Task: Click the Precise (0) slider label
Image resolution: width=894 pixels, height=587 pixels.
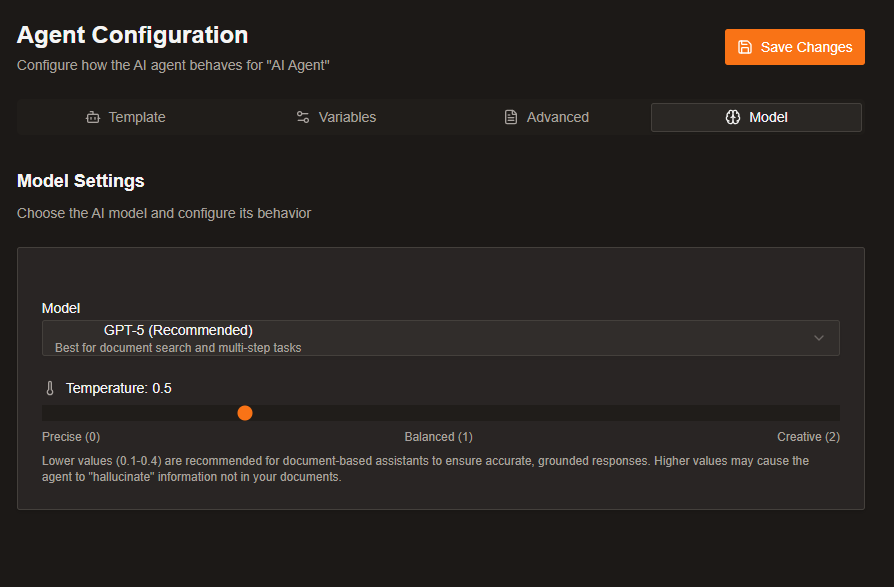Action: pos(71,437)
